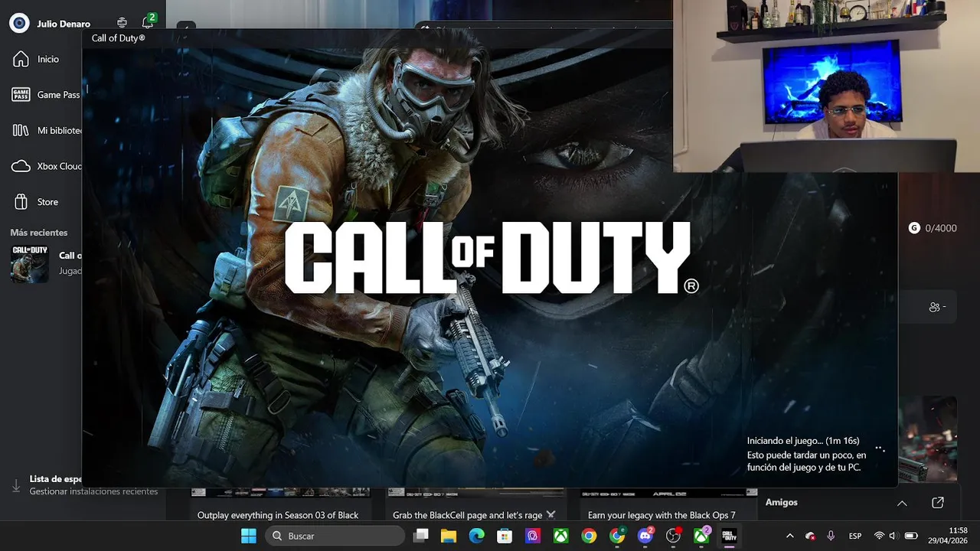Switch to the Call of Duty taskbar icon

[730, 536]
